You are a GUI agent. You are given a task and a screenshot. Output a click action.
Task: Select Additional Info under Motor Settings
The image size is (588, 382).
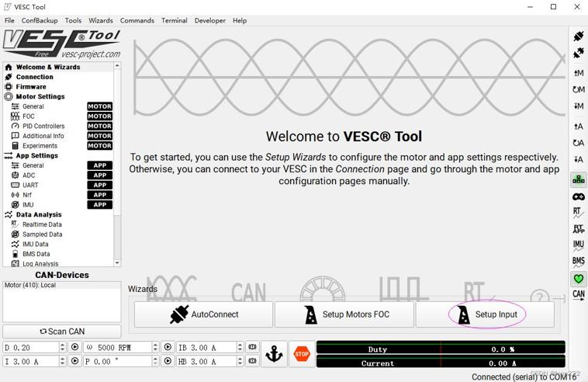coord(58,136)
